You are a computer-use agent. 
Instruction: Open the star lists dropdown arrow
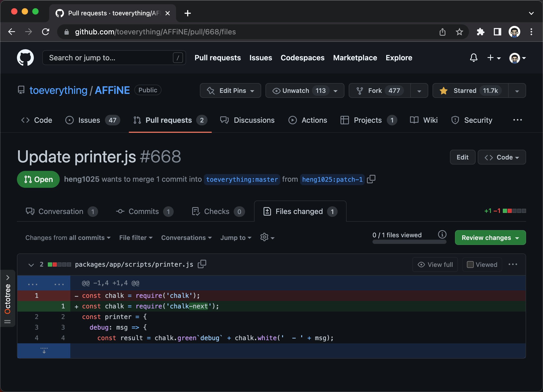[517, 91]
